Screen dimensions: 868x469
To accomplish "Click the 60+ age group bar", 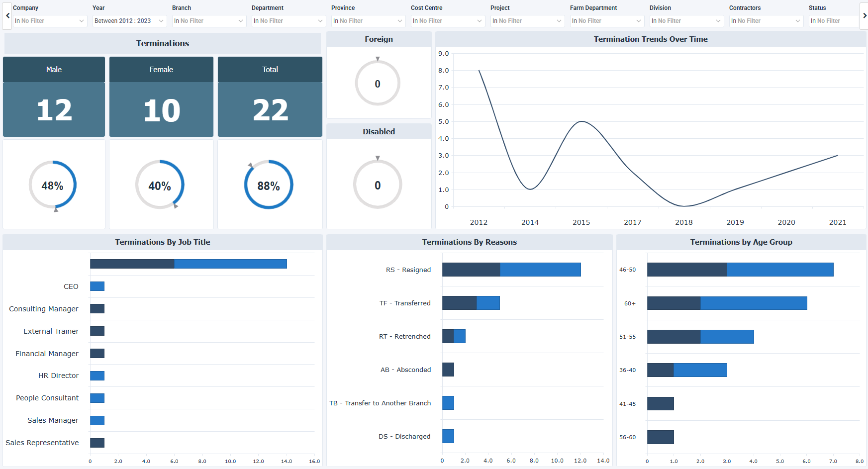I will point(727,303).
